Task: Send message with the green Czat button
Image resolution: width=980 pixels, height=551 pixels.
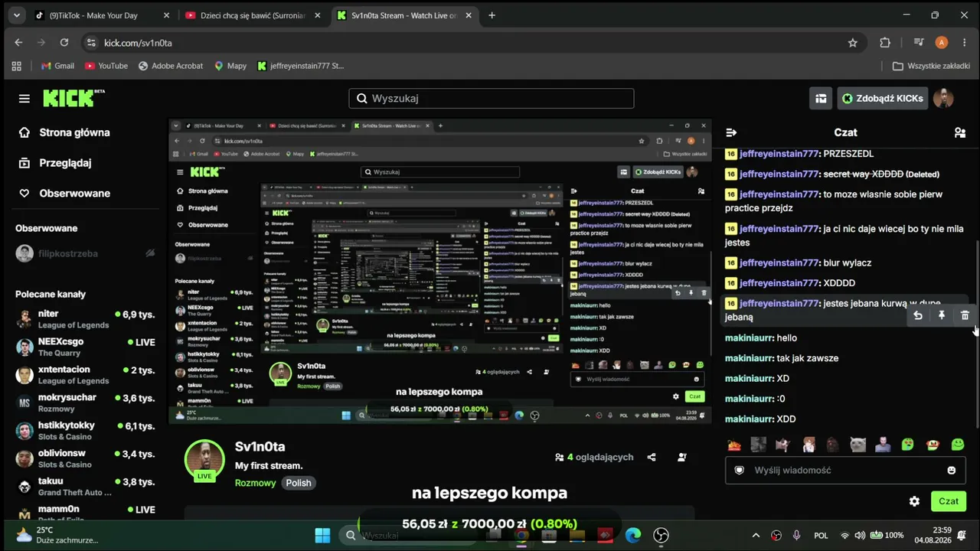Action: (x=949, y=501)
